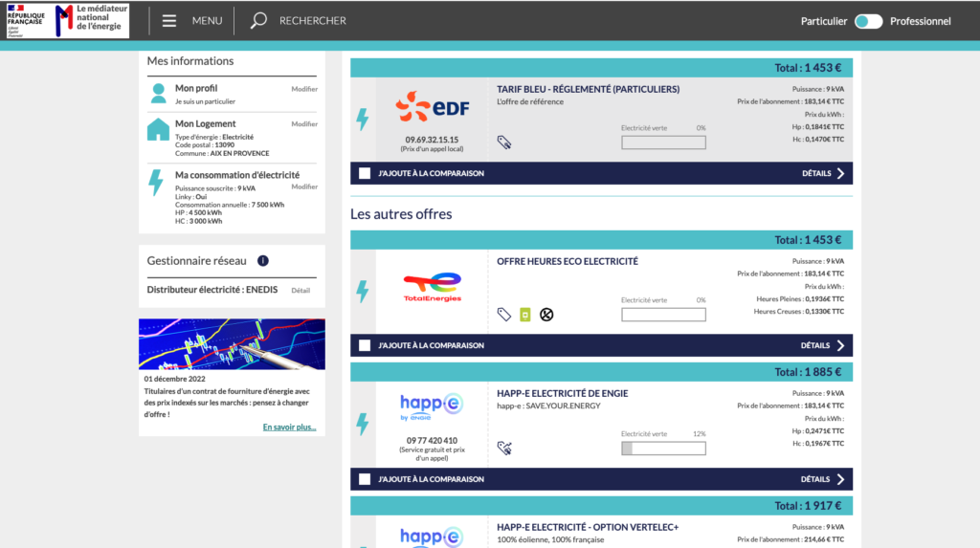Check comparison box for Happ-e Electricité de Engie
Screen dimensions: 980x548
click(365, 479)
